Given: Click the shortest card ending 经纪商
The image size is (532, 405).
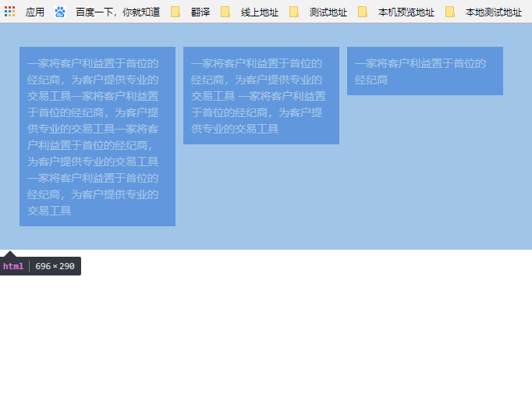Looking at the screenshot, I should (425, 71).
